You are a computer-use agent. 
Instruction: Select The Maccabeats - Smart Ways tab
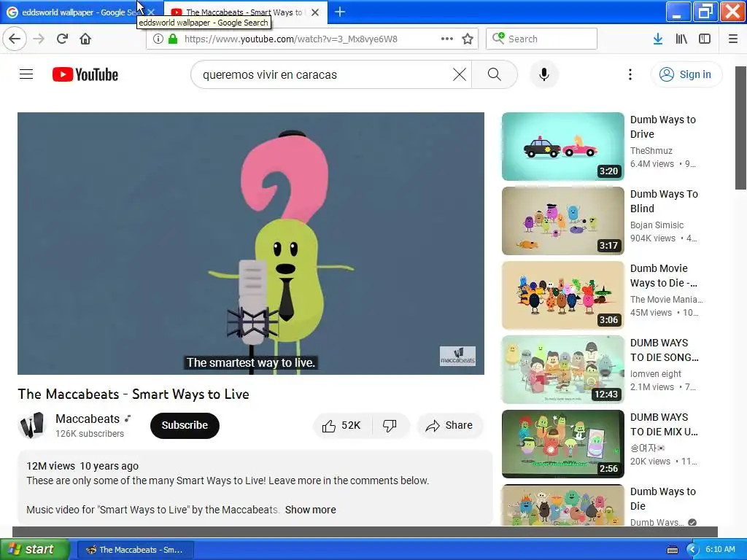246,12
